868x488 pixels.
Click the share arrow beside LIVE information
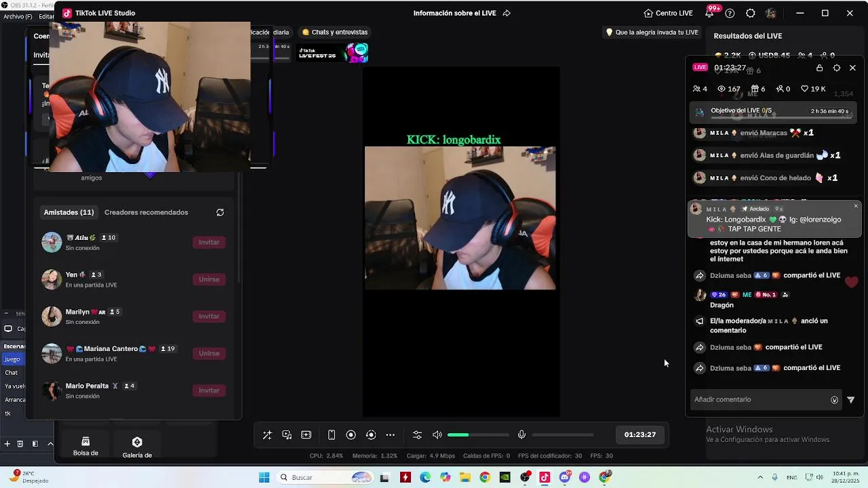click(x=507, y=13)
